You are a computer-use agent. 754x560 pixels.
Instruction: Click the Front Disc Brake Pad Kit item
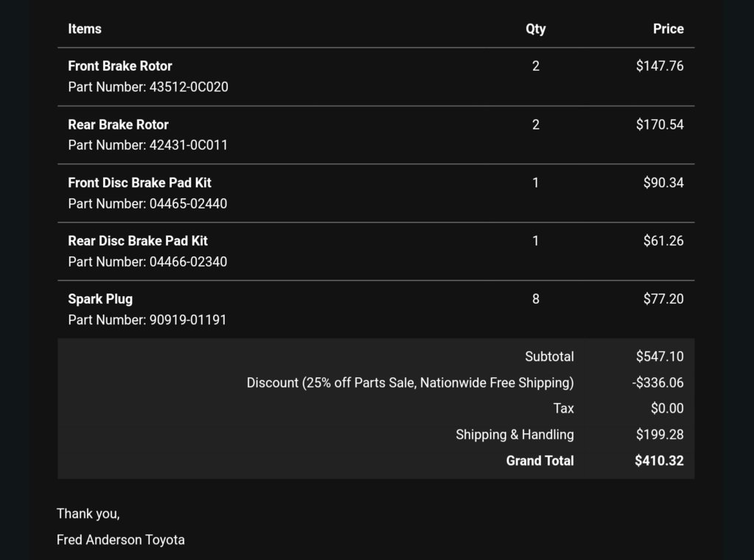click(139, 183)
